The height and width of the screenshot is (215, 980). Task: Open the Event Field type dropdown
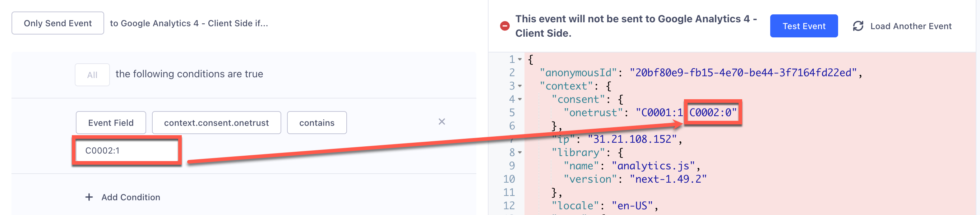click(111, 123)
